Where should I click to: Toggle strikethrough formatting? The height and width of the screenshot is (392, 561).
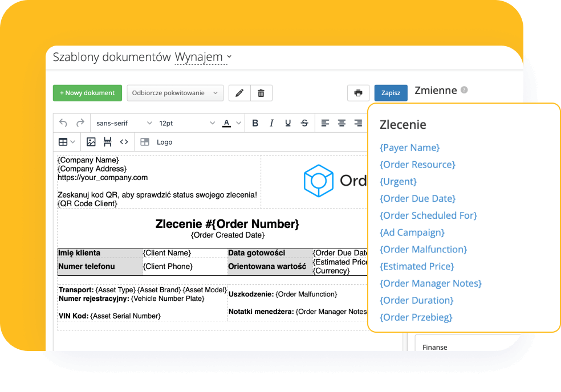304,123
